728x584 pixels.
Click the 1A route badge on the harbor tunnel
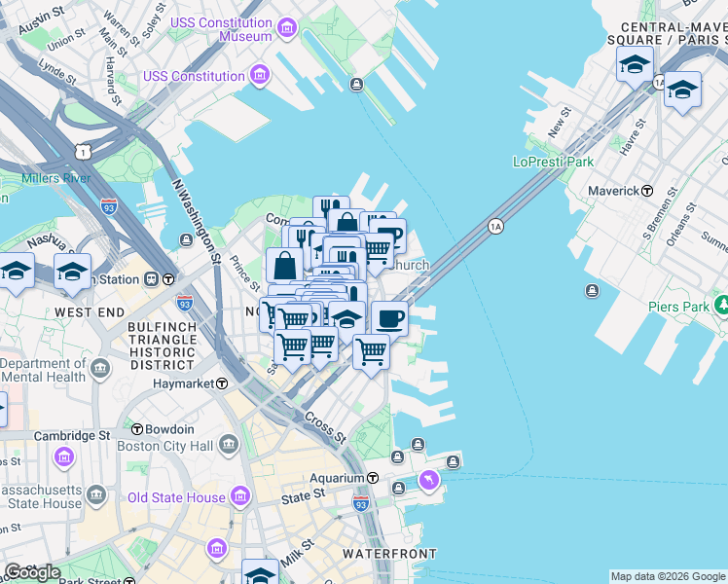click(495, 227)
